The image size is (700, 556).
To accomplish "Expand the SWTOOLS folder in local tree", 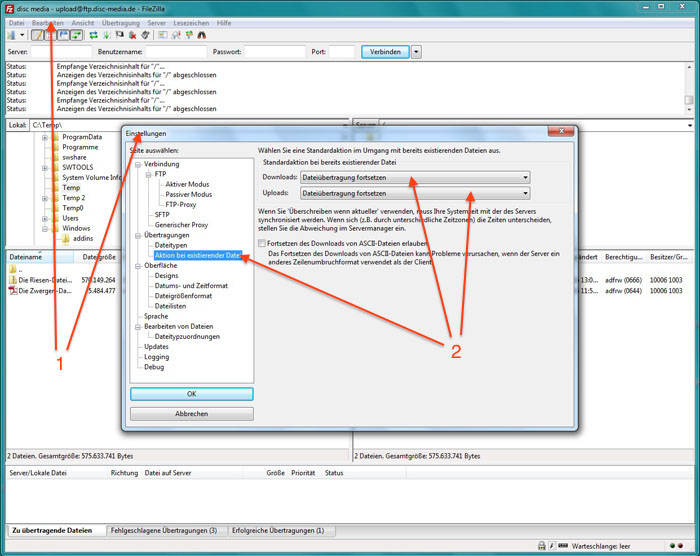I will 45,168.
